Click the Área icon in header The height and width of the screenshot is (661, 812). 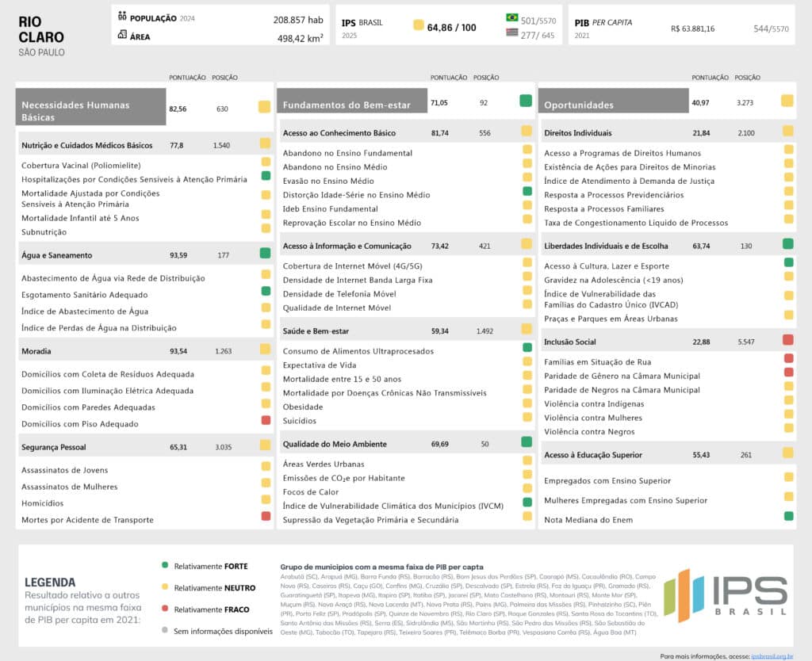coord(122,35)
